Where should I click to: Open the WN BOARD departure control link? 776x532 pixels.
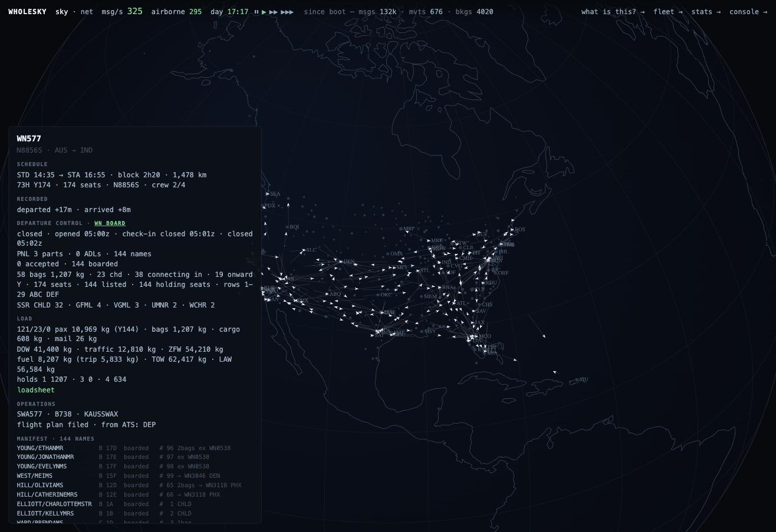pyautogui.click(x=110, y=223)
